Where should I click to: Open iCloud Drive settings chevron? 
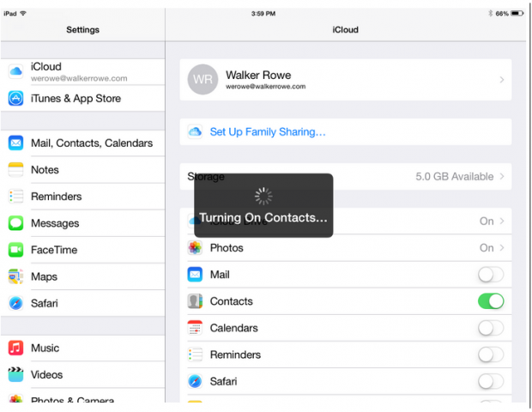(x=502, y=221)
